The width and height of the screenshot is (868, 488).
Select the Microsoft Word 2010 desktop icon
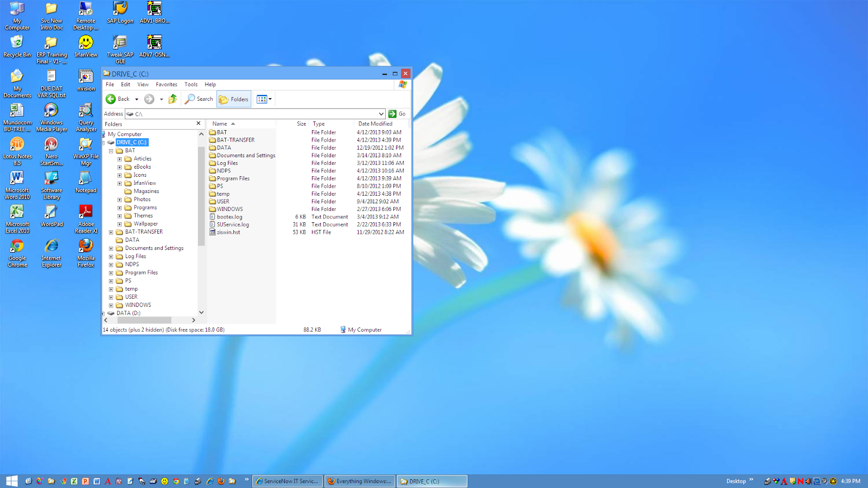17,185
